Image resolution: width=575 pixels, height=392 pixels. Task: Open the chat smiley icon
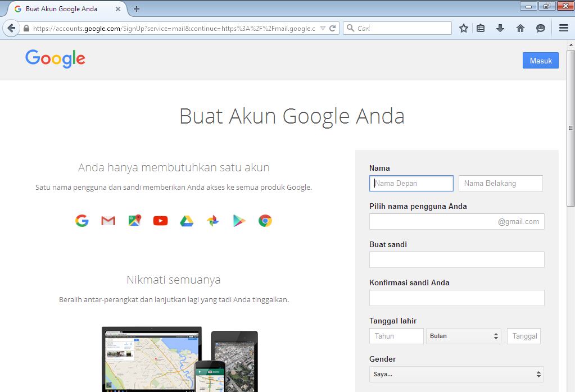click(541, 28)
